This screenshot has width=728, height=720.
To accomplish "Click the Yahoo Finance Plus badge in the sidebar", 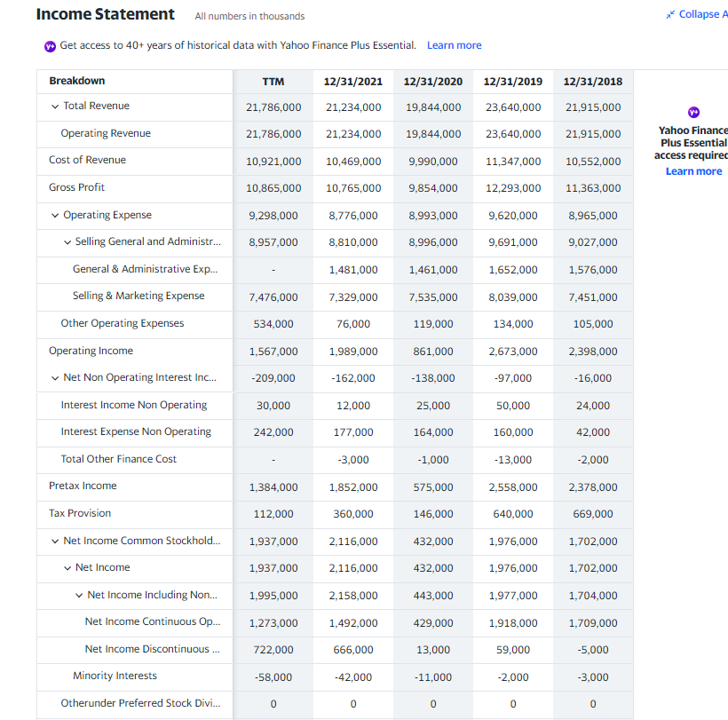I will [693, 114].
